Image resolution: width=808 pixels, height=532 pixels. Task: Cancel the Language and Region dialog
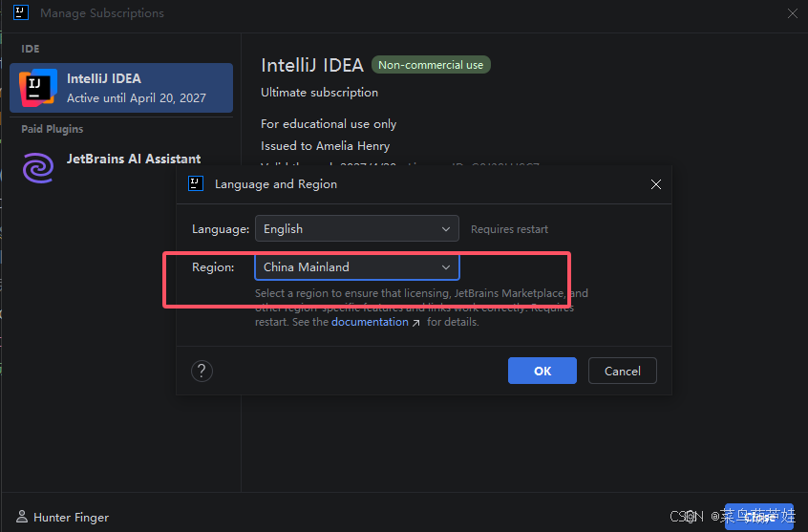[623, 371]
